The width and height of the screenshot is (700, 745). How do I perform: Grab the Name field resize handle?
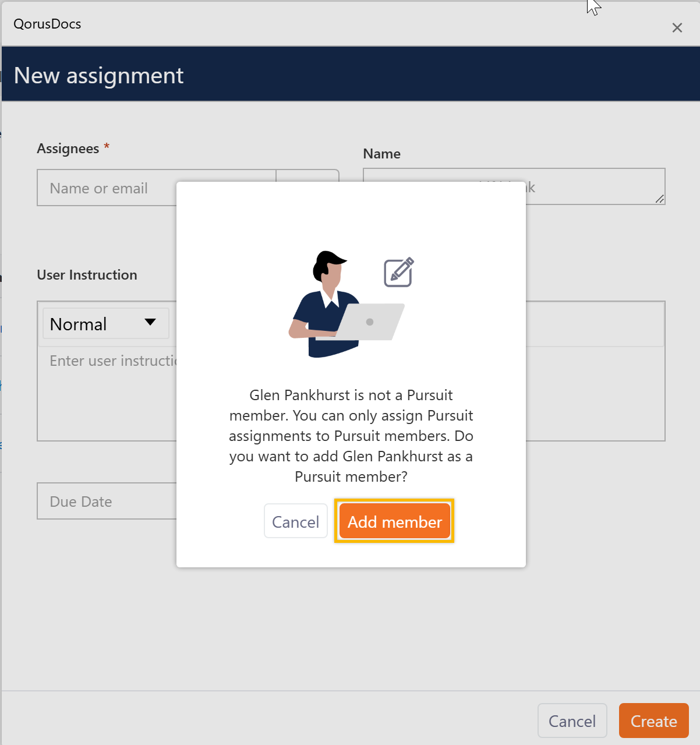pyautogui.click(x=659, y=199)
